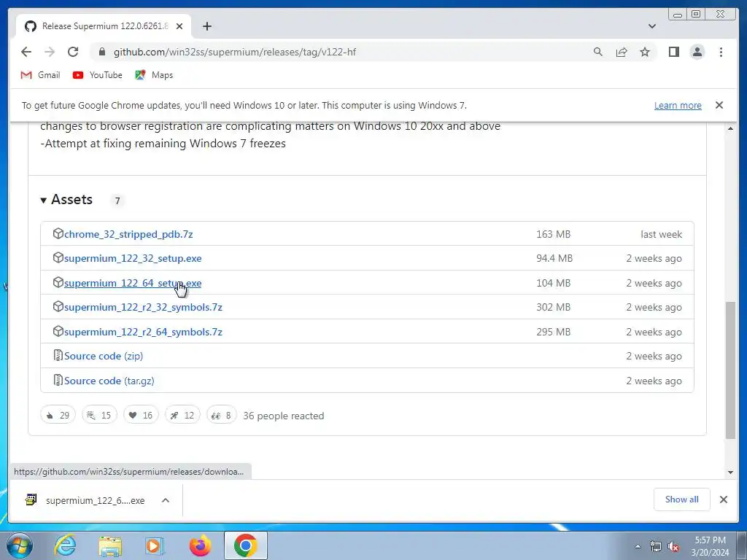This screenshot has width=747, height=560.
Task: Click the scrollbar up arrow
Action: tap(730, 128)
